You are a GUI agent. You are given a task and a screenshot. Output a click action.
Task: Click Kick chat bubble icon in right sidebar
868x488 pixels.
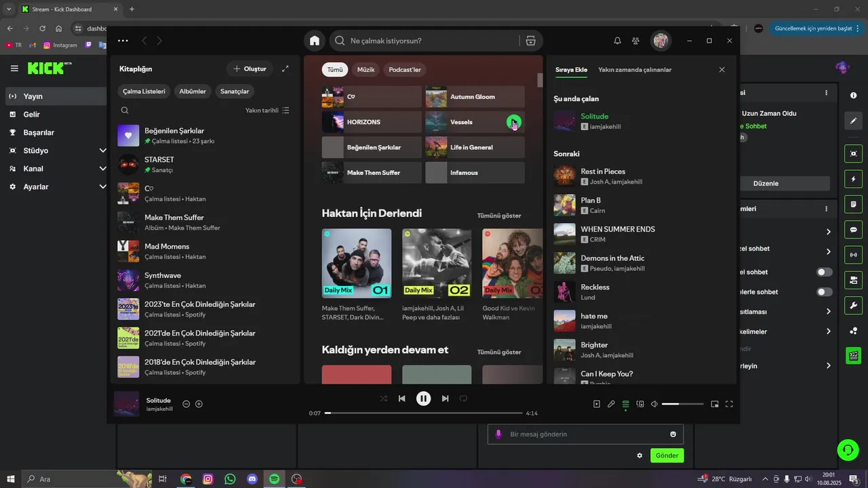point(854,230)
